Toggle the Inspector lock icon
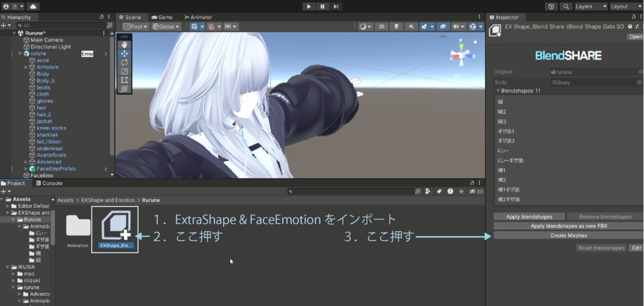 (x=634, y=17)
